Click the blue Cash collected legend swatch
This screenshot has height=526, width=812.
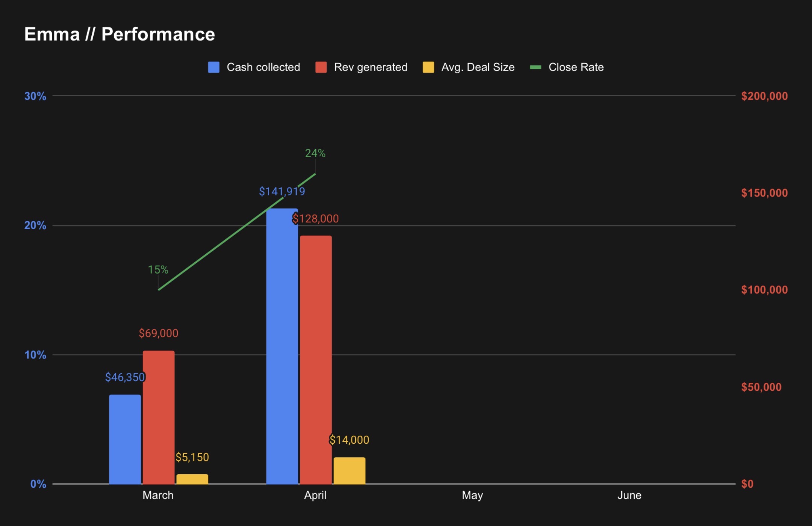click(214, 67)
